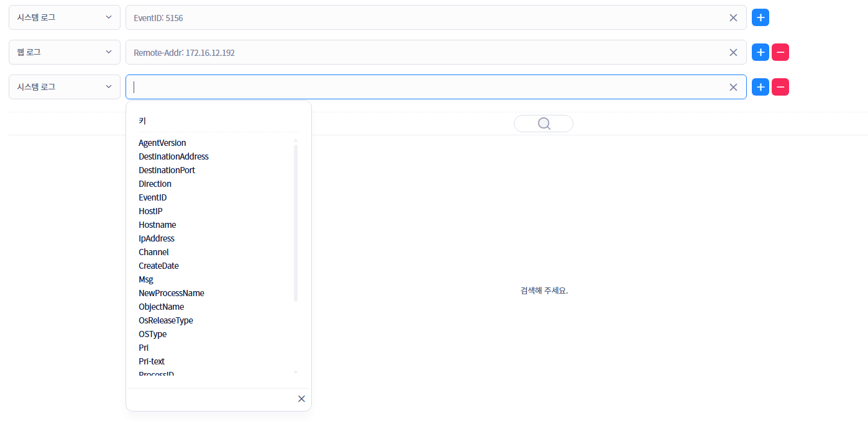This screenshot has height=424, width=868.
Task: Open the third row 시스템 로그 dropdown
Action: click(64, 87)
